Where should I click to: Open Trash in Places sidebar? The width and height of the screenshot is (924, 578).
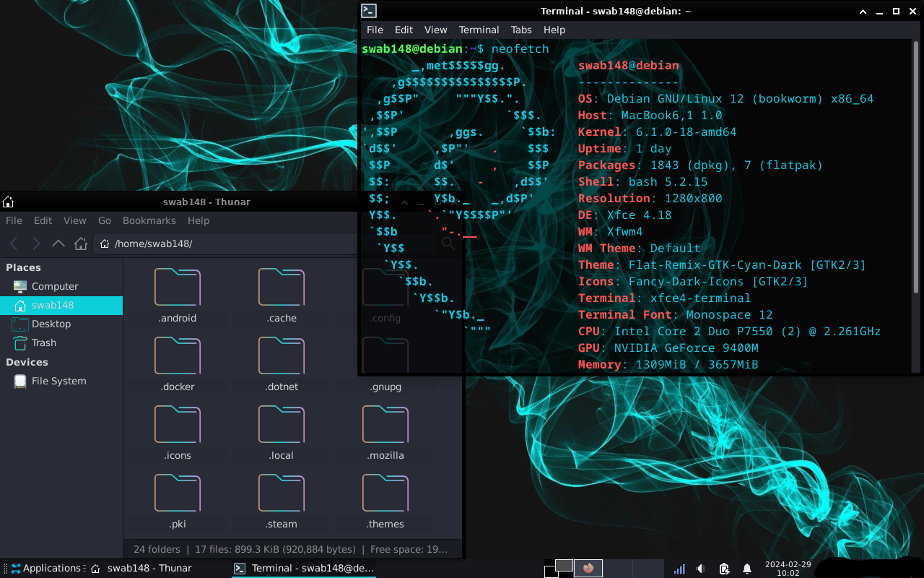[x=61, y=342]
